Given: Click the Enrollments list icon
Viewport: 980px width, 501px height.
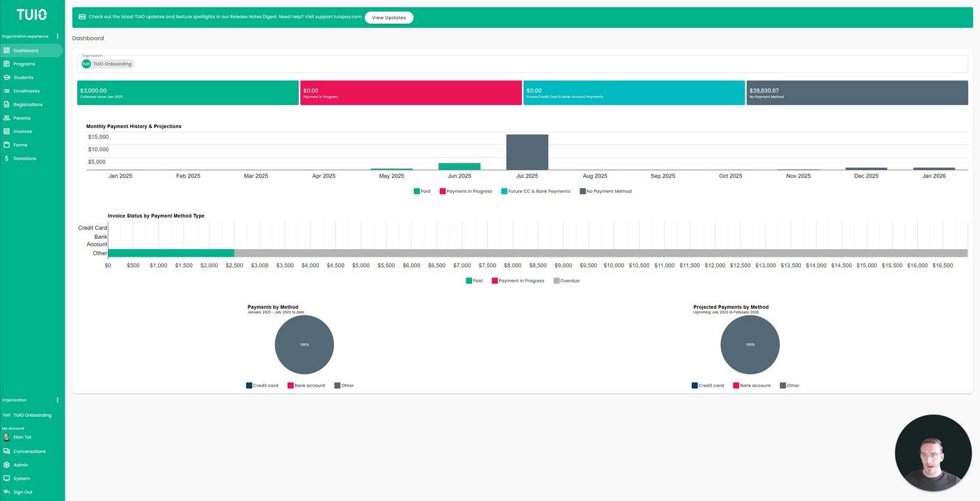Looking at the screenshot, I should [x=6, y=91].
